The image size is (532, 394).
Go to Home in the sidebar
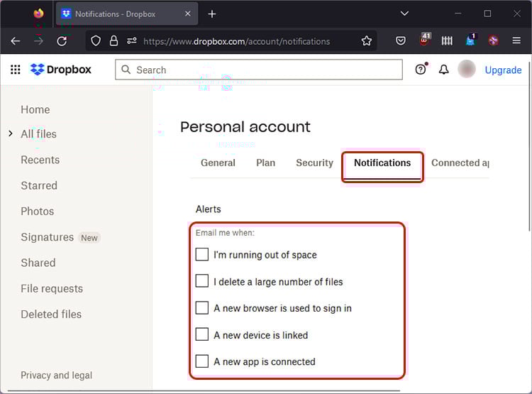(35, 109)
